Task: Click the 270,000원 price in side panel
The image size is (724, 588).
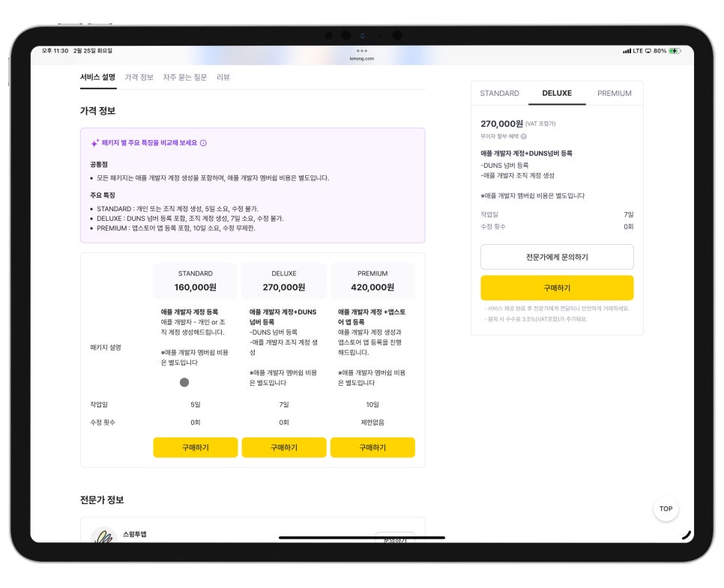Action: pos(501,124)
